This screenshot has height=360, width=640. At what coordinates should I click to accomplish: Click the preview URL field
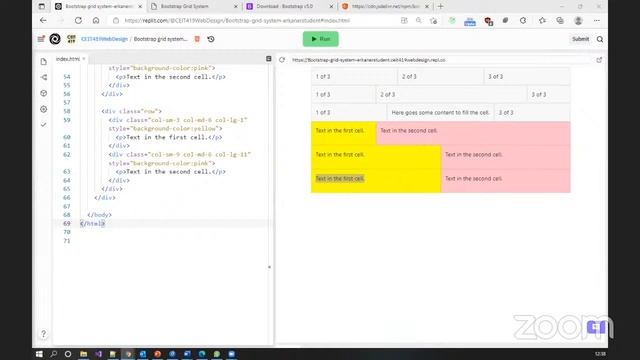[x=441, y=60]
